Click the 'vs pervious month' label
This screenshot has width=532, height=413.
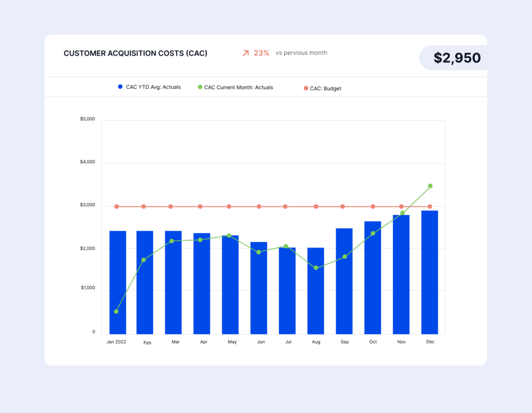click(301, 52)
